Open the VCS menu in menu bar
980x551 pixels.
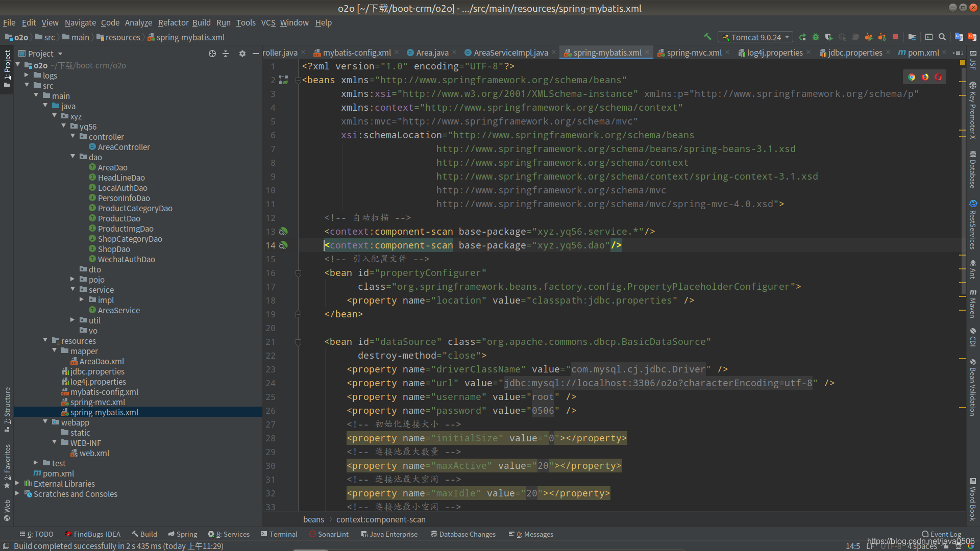coord(267,22)
